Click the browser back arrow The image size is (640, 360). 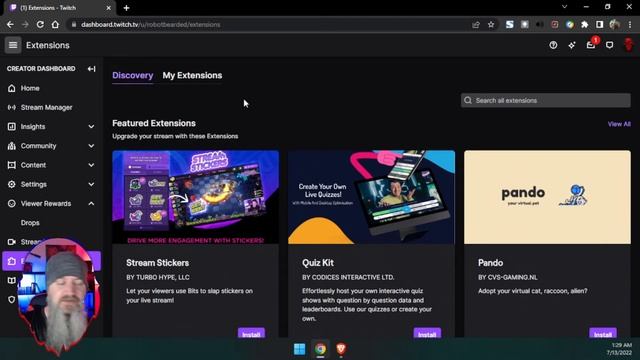(x=10, y=24)
